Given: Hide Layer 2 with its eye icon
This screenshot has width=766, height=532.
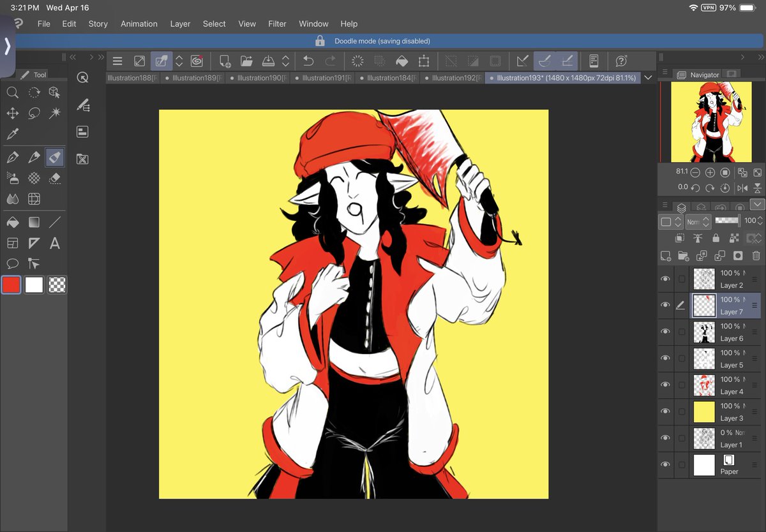Looking at the screenshot, I should pyautogui.click(x=665, y=279).
